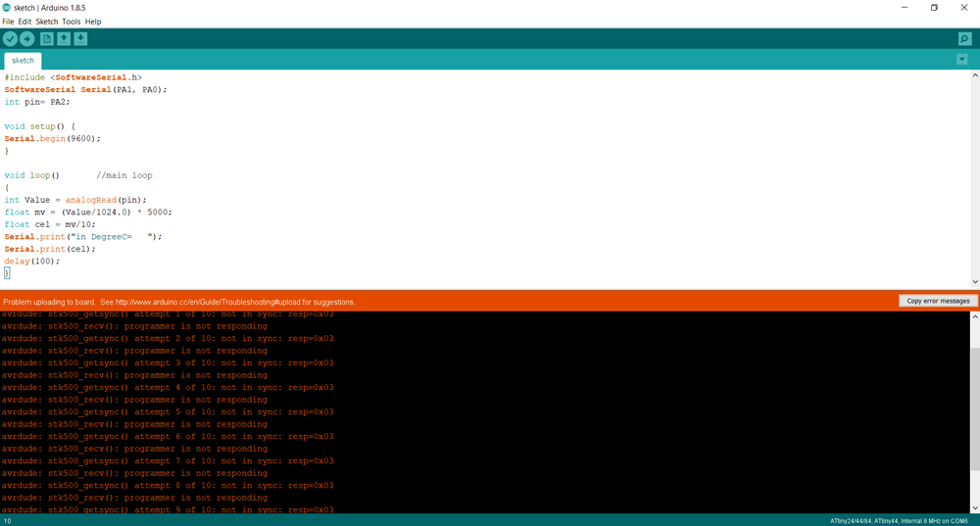Click the Verify checkmark icon
The width and height of the screenshot is (980, 526).
point(10,39)
